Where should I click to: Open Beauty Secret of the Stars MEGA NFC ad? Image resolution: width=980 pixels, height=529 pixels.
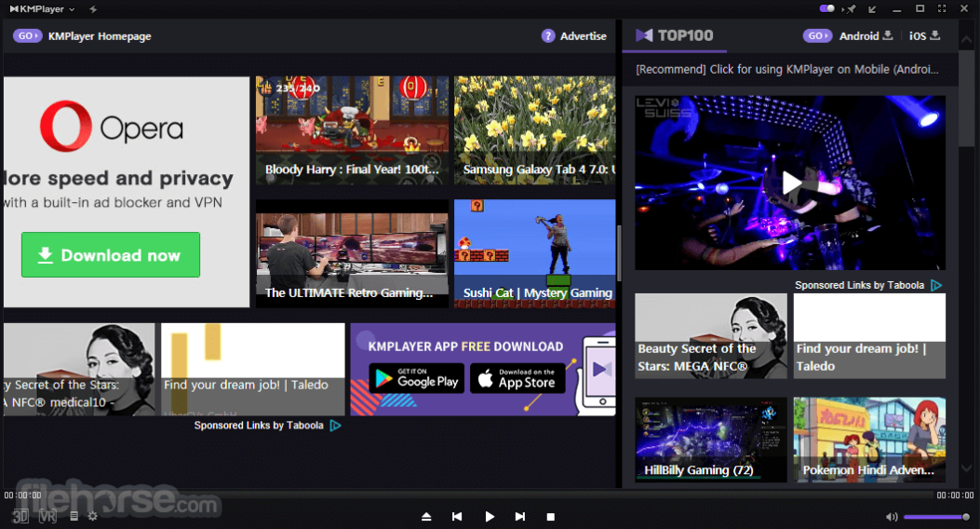pos(711,336)
